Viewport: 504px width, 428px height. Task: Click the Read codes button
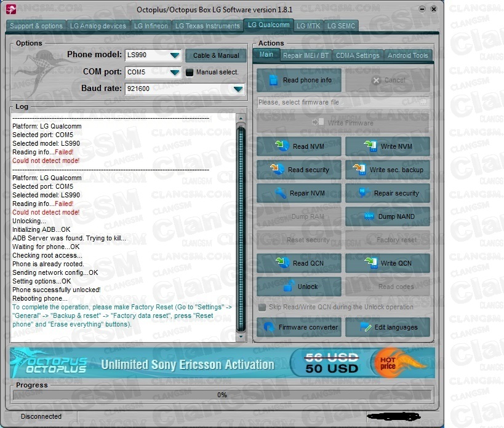[387, 287]
